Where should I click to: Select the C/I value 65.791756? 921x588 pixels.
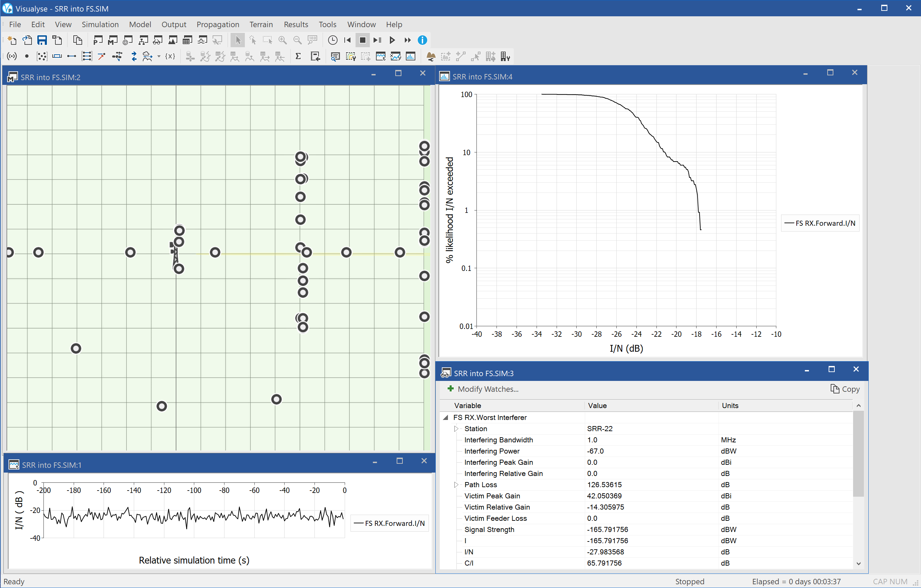pos(604,563)
